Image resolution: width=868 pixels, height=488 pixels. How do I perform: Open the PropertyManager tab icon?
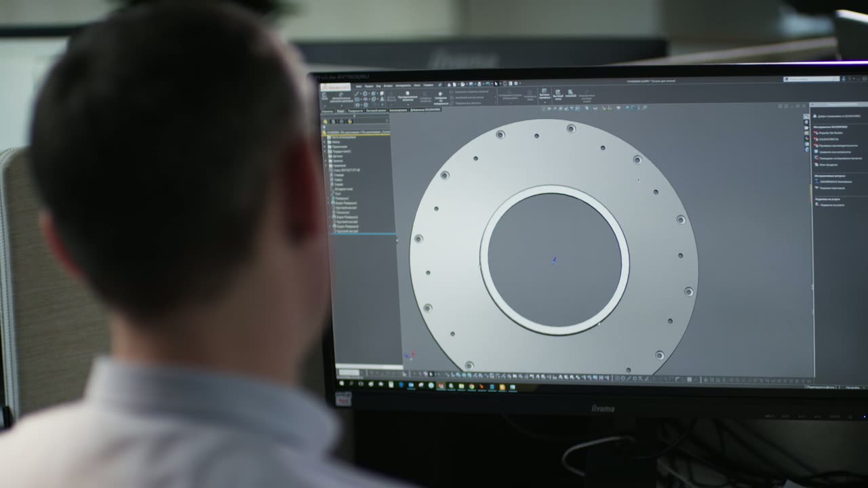333,121
